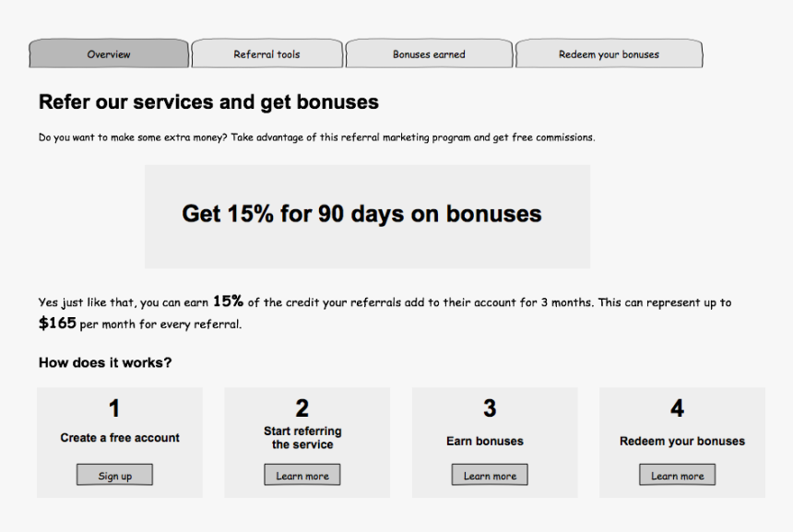
Task: Click Learn more in the step 4 card
Action: coord(677,476)
